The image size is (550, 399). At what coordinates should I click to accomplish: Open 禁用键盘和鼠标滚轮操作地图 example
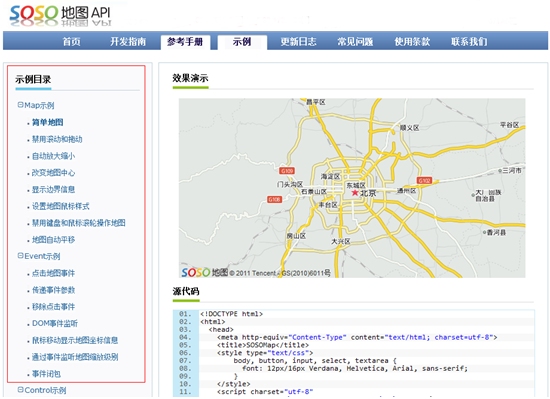[79, 223]
